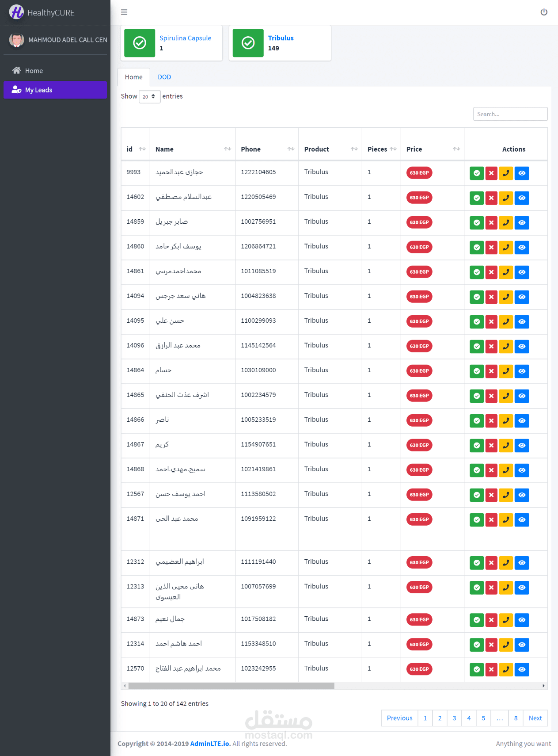This screenshot has height=756, width=558.
Task: Click the Previous page button
Action: click(x=400, y=718)
